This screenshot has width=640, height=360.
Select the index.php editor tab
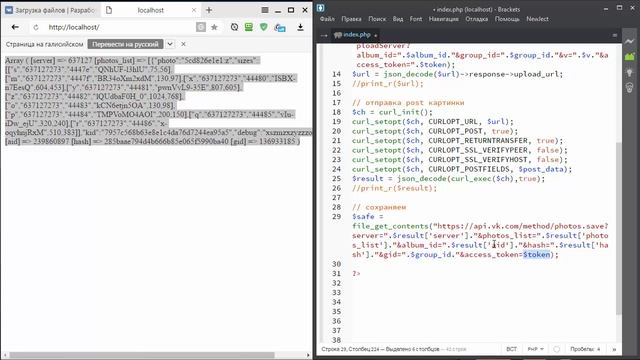tap(355, 35)
